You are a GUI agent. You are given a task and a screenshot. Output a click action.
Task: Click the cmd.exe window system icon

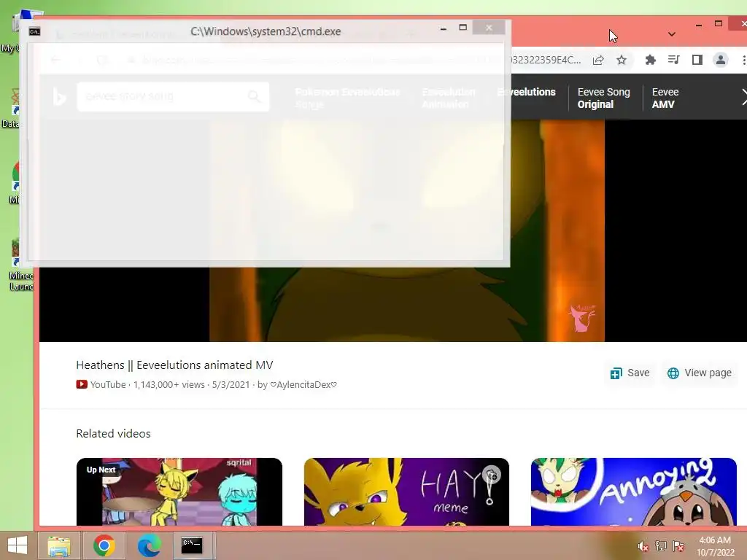[x=35, y=31]
